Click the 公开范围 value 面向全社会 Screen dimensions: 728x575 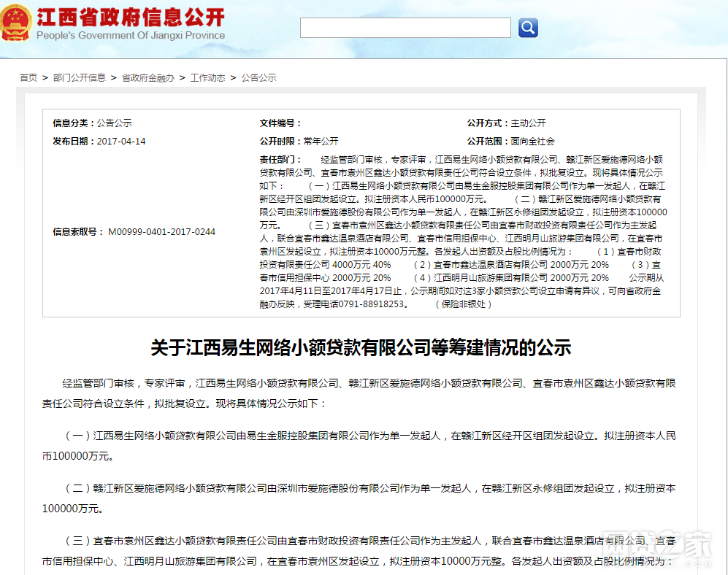pyautogui.click(x=532, y=142)
